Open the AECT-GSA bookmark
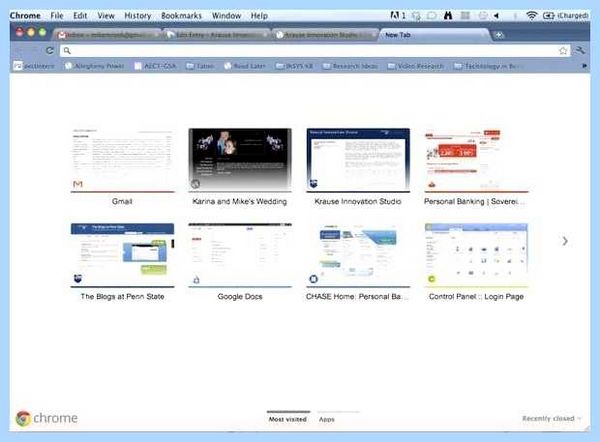 (155, 66)
